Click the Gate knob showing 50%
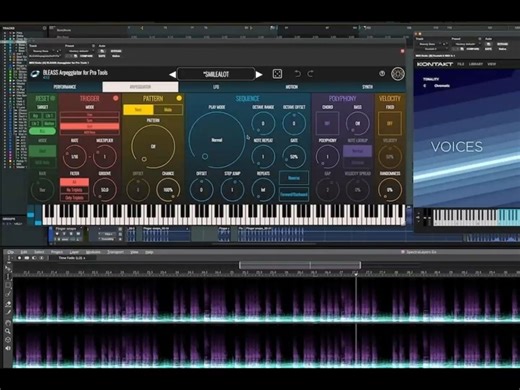This screenshot has width=520, height=390. [x=294, y=156]
